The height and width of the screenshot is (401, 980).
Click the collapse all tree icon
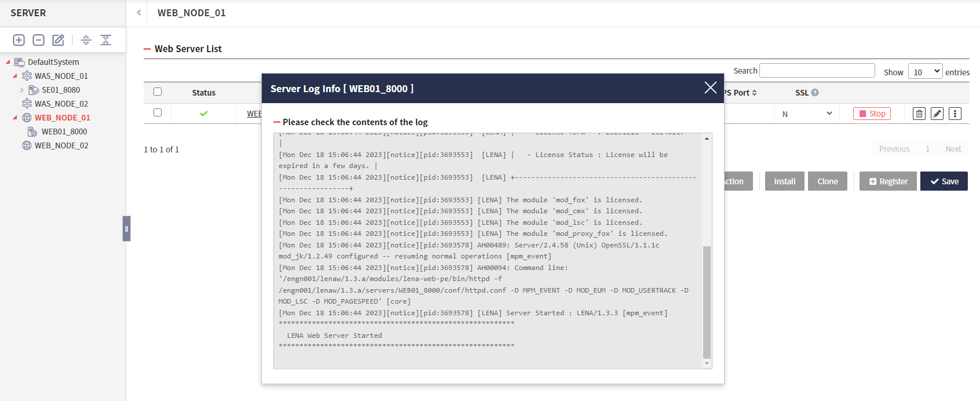click(x=105, y=40)
